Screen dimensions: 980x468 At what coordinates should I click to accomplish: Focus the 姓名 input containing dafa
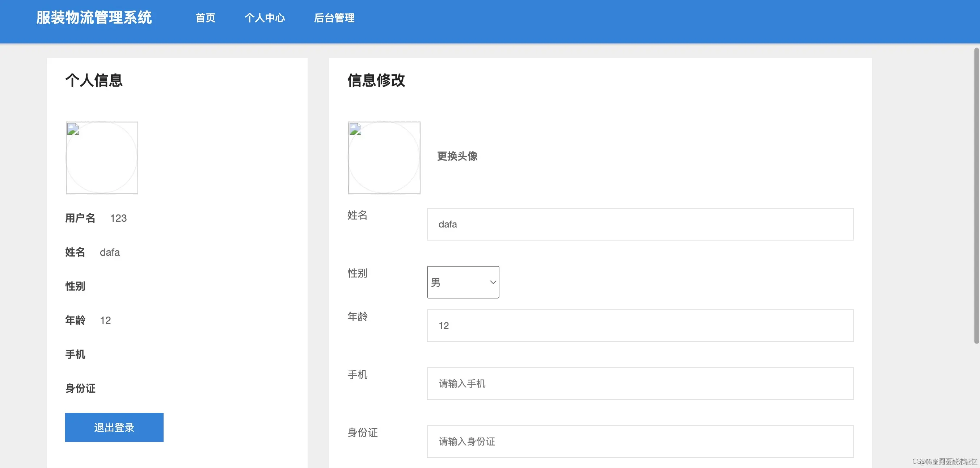click(640, 224)
